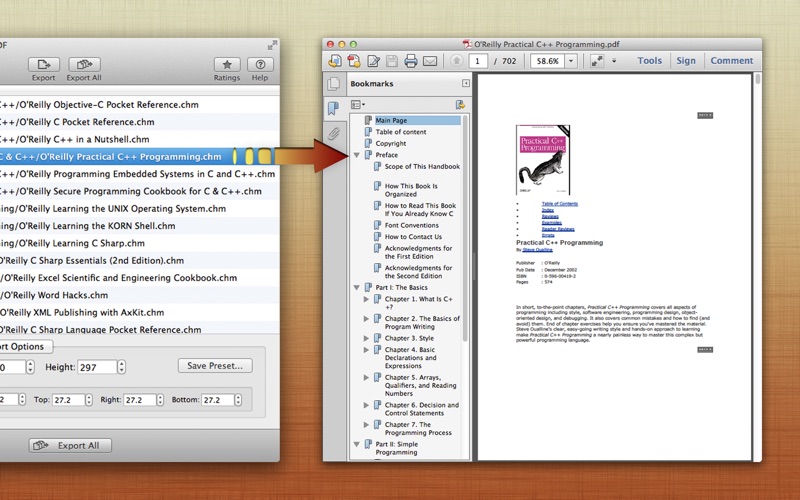This screenshot has width=800, height=500.
Task: Email the PDF with envelope icon
Action: 430,61
